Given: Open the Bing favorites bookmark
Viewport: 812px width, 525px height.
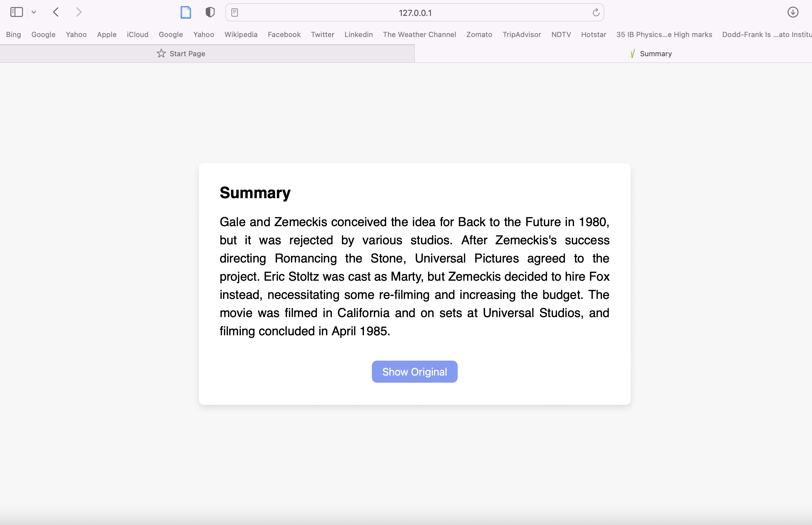Looking at the screenshot, I should pyautogui.click(x=13, y=34).
